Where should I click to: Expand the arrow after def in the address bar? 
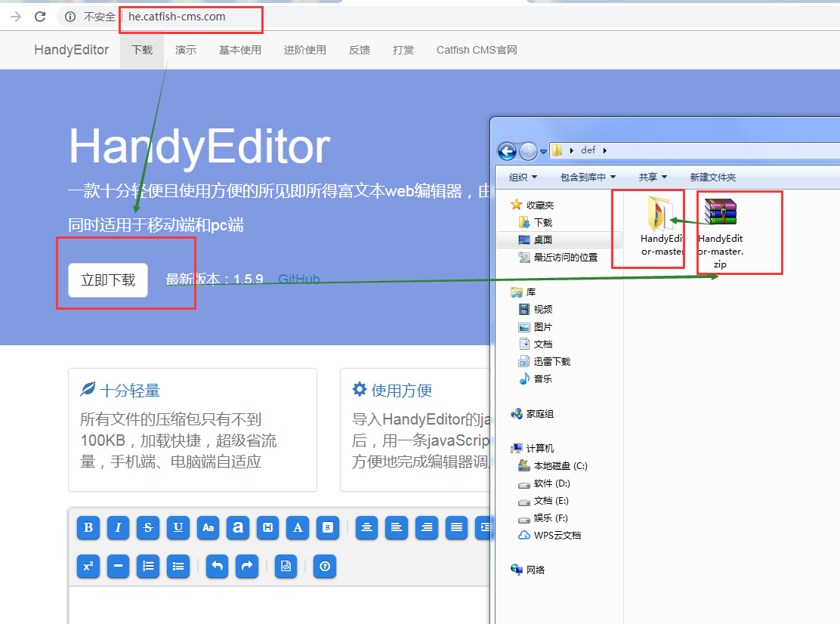(x=605, y=150)
